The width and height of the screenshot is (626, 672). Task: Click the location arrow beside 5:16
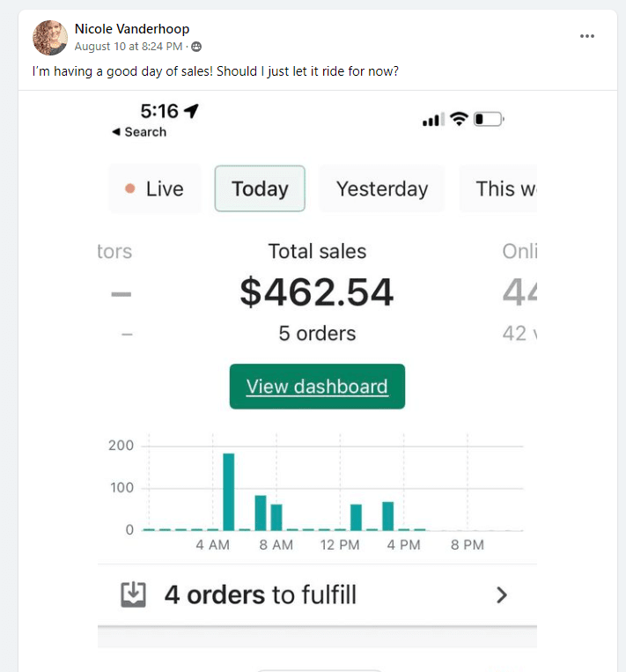[x=192, y=111]
